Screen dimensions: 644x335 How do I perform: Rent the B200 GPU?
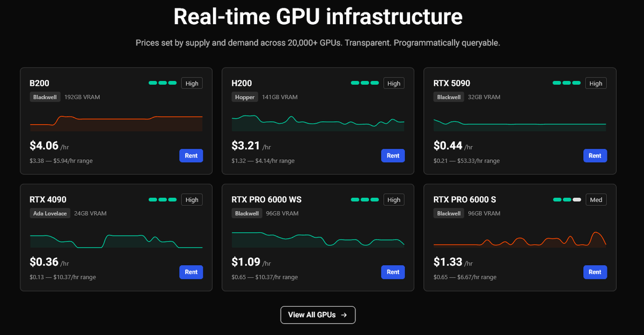[191, 155]
